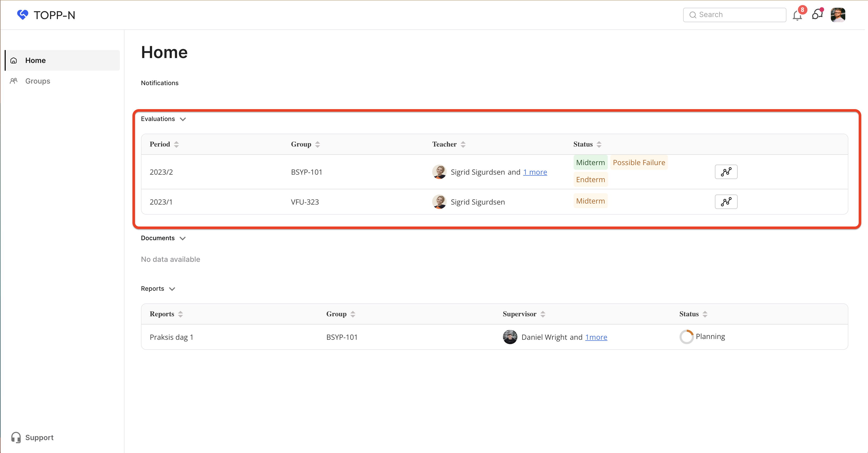Click the '1 more' teacher link
This screenshot has width=868, height=453.
click(535, 172)
